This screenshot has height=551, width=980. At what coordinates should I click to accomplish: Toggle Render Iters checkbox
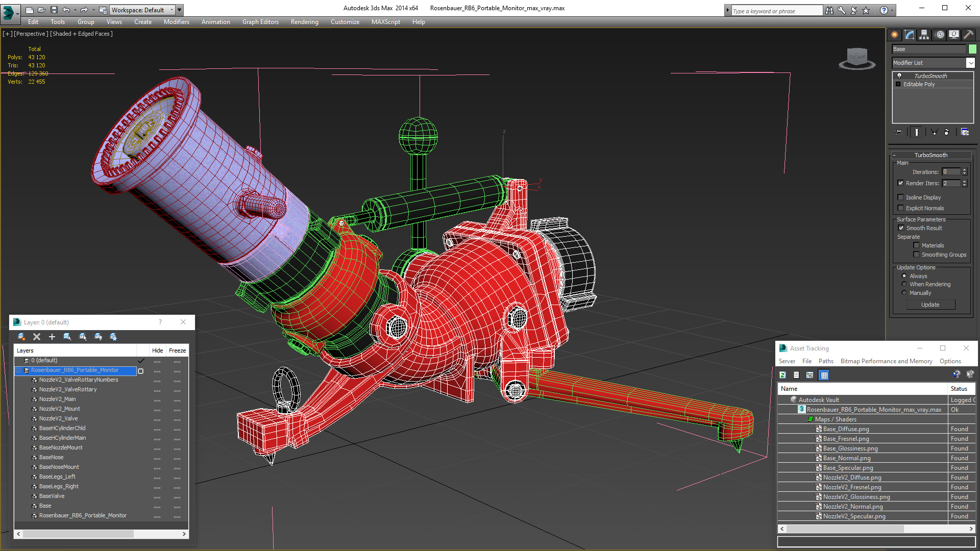coord(900,183)
